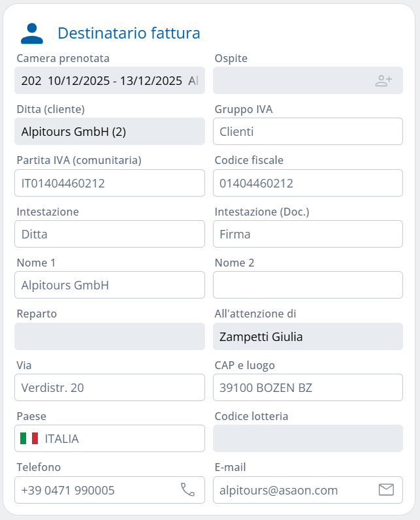Click the Camera prenotata field for room 202
This screenshot has height=520, width=420.
(x=110, y=81)
